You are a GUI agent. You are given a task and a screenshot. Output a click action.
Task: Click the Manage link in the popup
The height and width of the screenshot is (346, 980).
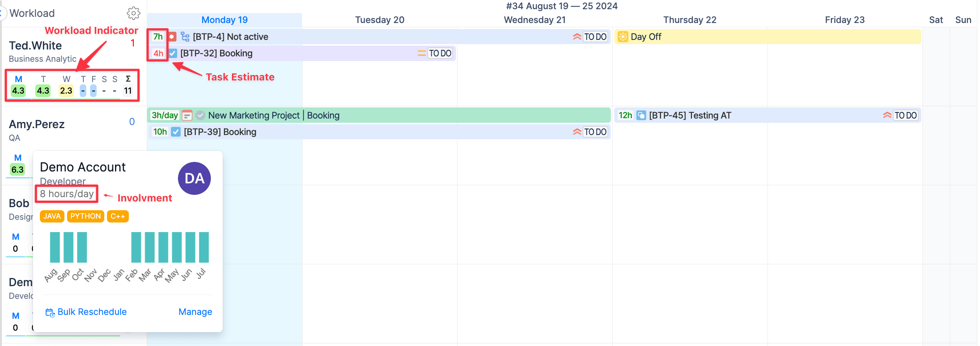tap(195, 312)
